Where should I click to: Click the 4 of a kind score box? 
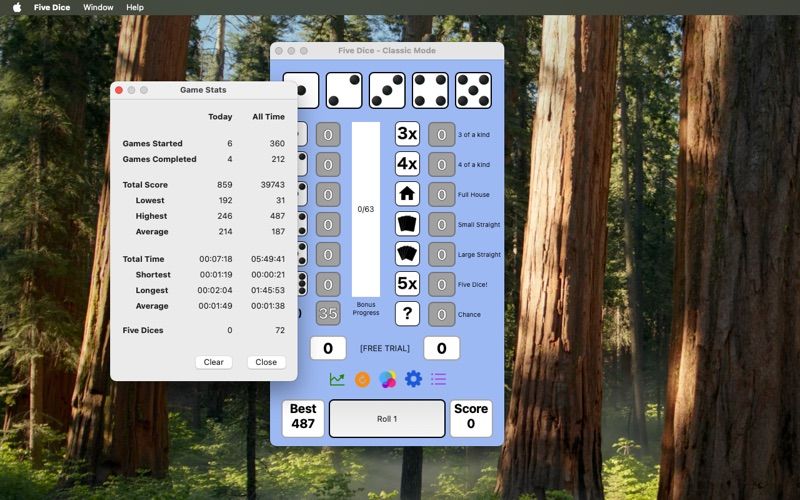441,165
